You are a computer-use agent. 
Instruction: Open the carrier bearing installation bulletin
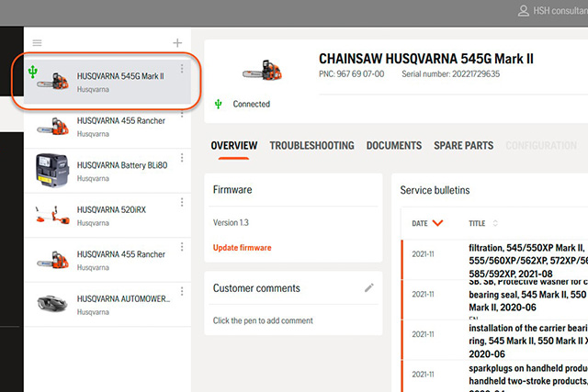(x=495, y=340)
